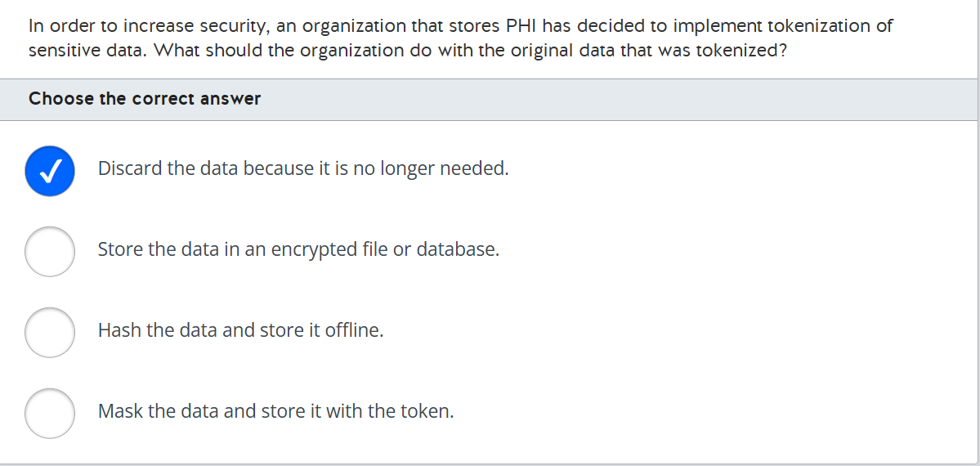Select the radio button for encrypted file storage
The width and height of the screenshot is (980, 466).
50,251
